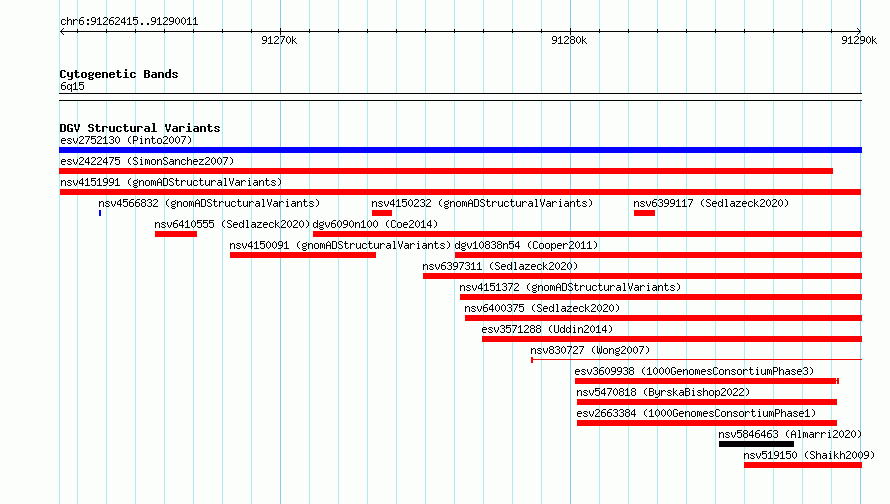Select nsv4566832 (gnomADStructuralVariants) label

click(x=209, y=203)
